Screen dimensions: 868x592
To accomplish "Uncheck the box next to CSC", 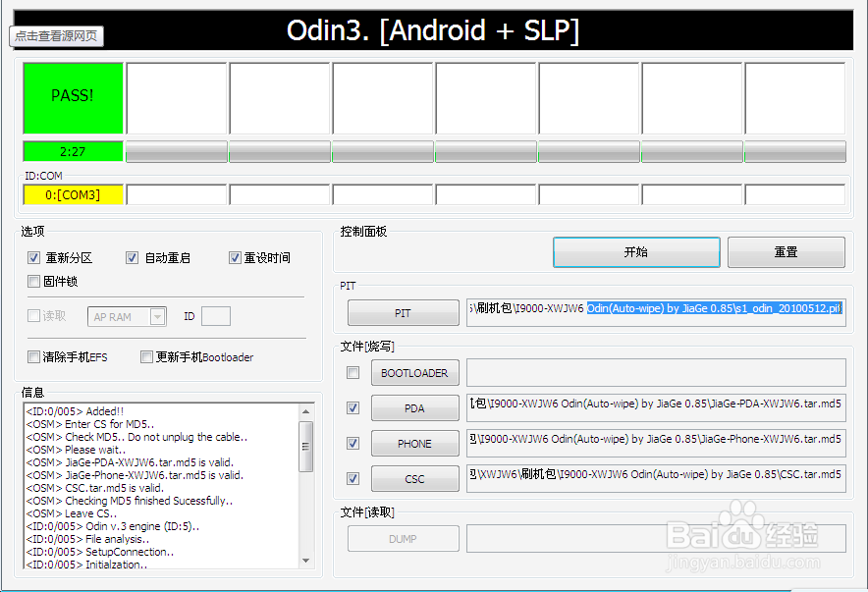I will [x=353, y=478].
